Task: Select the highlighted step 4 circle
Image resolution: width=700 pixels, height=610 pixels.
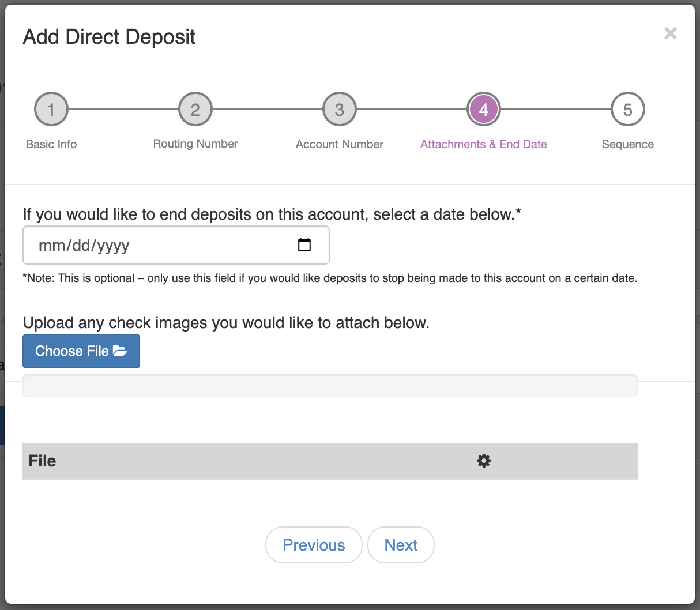Action: [x=484, y=108]
